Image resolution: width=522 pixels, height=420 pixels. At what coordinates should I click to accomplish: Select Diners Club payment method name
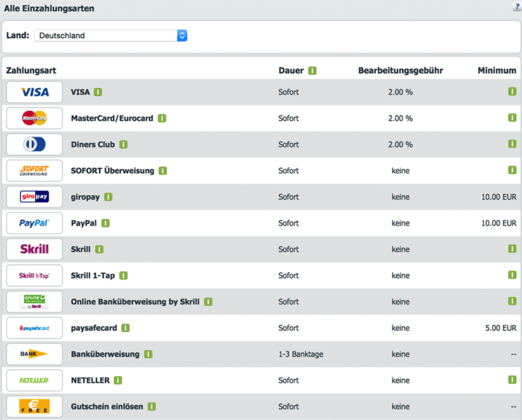pyautogui.click(x=93, y=145)
